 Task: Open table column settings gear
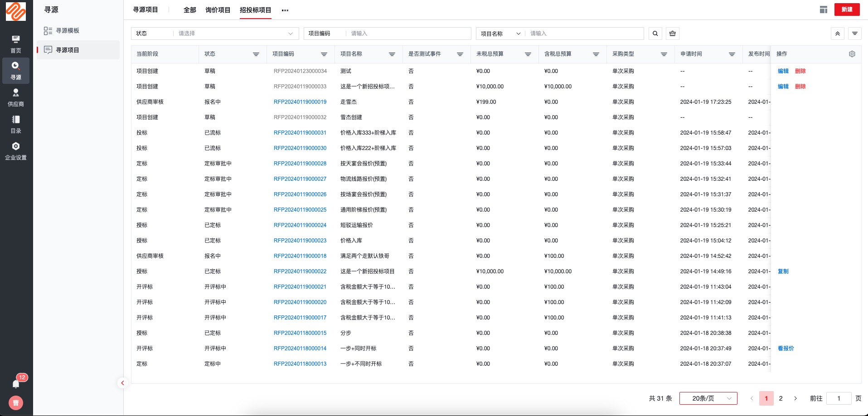[x=852, y=54]
